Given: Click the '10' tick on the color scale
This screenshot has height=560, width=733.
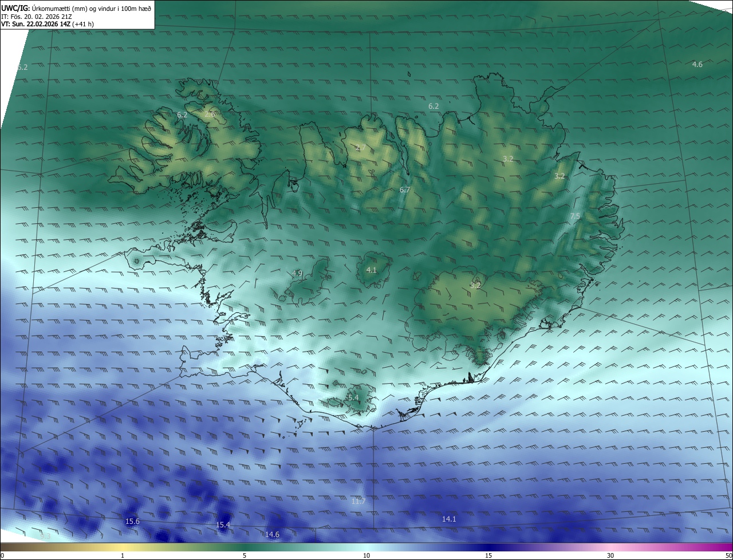Looking at the screenshot, I should click(366, 555).
